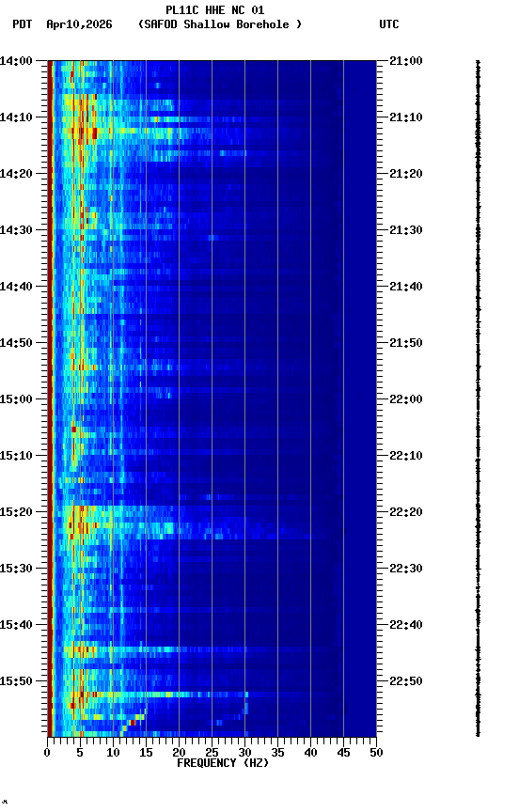Screen dimensions: 519x812
Task: Click the 45 Hz frequency axis label
Action: [x=343, y=753]
